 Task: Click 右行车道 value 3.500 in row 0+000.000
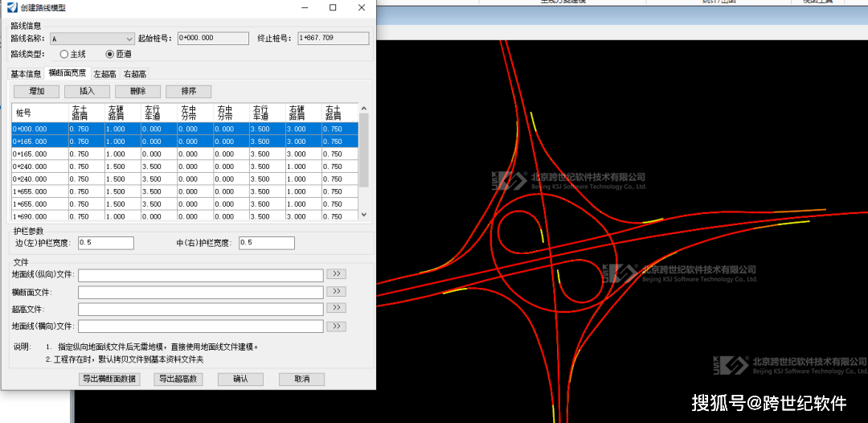click(268, 129)
